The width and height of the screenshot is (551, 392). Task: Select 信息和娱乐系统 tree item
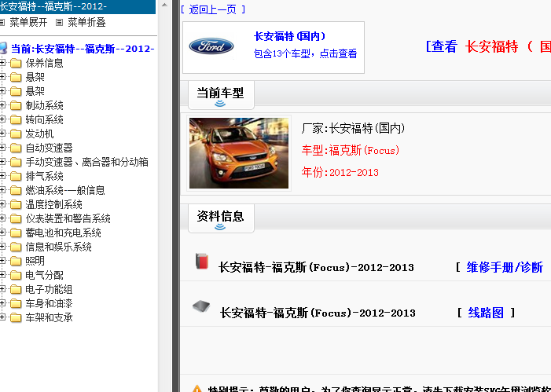pyautogui.click(x=59, y=247)
